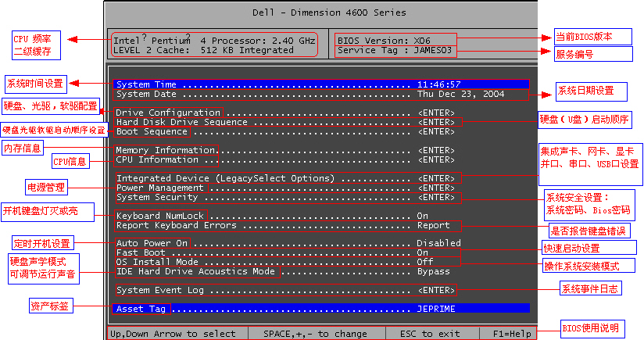Select IDE Hard Drive Acoustics Mode
644x340 pixels.
(197, 271)
